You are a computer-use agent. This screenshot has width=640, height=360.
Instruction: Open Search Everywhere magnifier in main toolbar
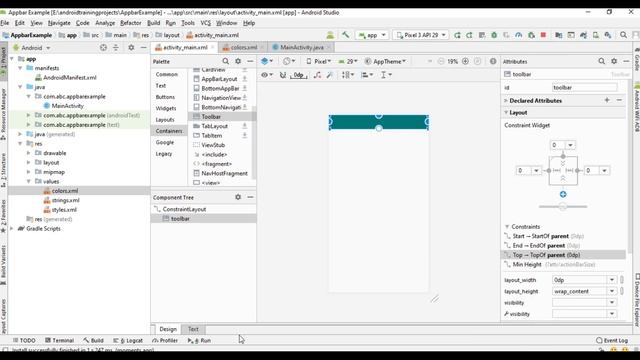coord(623,35)
